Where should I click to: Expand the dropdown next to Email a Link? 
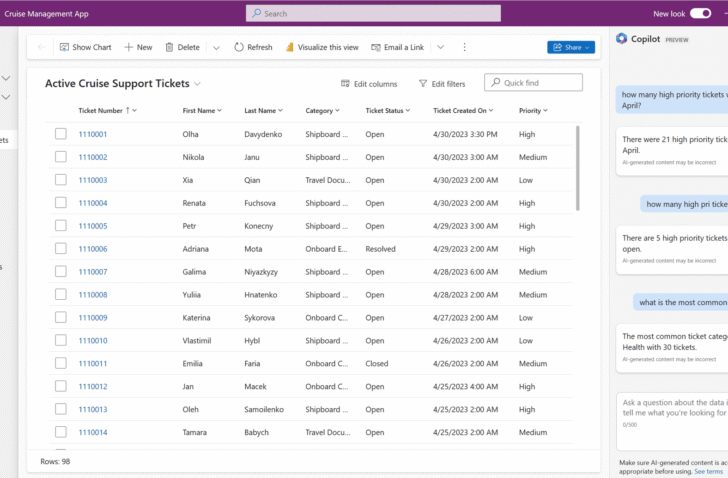(x=441, y=47)
